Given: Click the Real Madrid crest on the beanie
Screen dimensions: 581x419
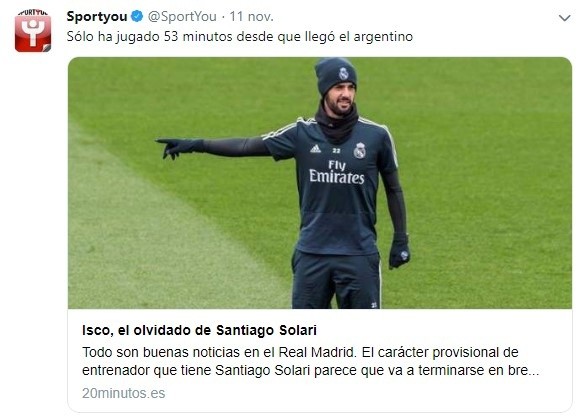Looking at the screenshot, I should pos(344,74).
